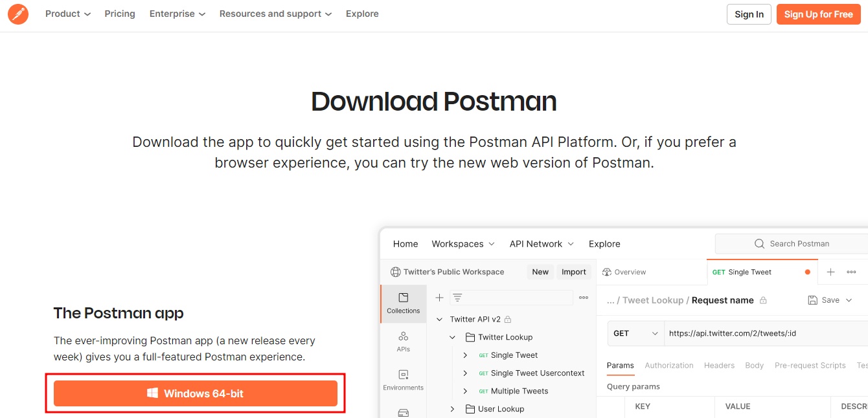Click the New button
868x418 pixels.
pos(540,272)
